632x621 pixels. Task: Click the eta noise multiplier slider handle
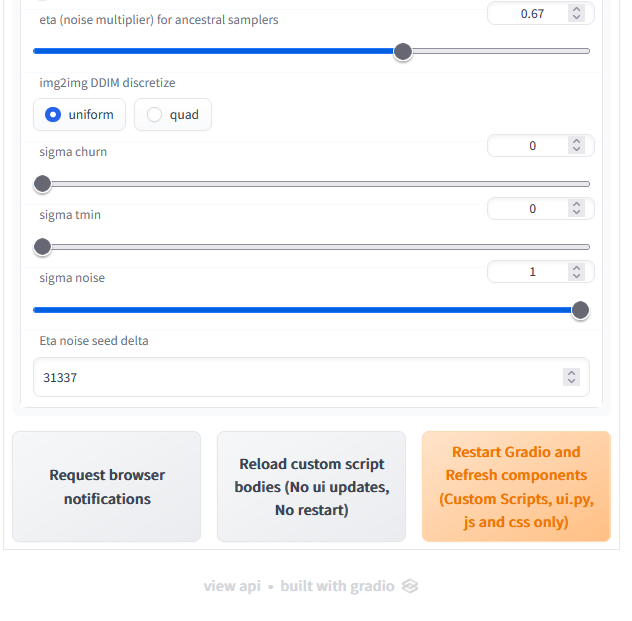(x=403, y=52)
